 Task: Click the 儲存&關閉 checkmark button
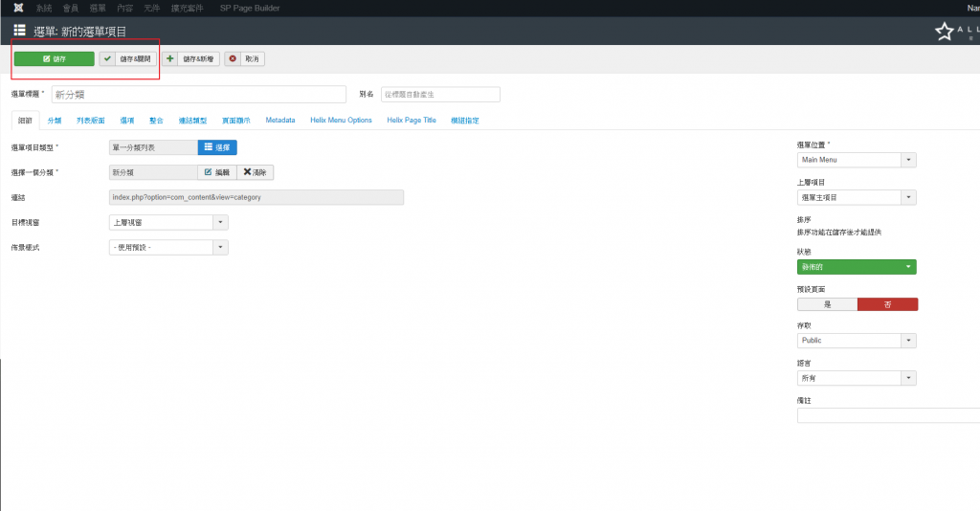point(128,58)
